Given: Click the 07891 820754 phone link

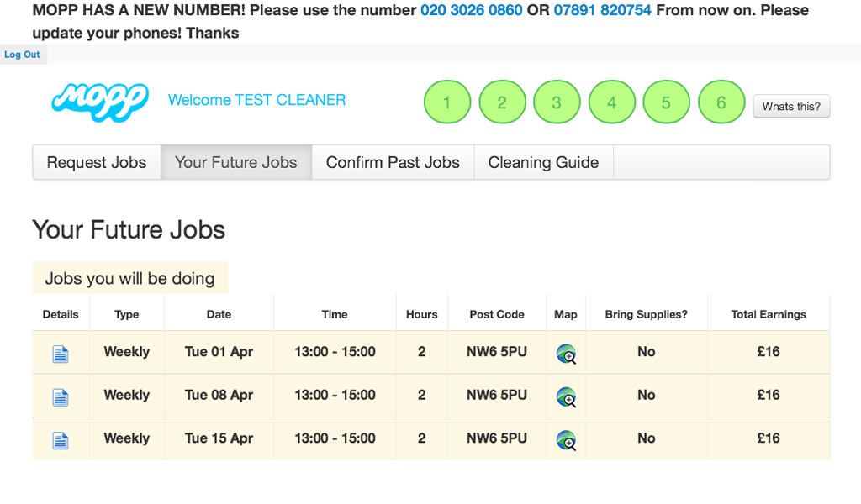Looking at the screenshot, I should [x=602, y=10].
